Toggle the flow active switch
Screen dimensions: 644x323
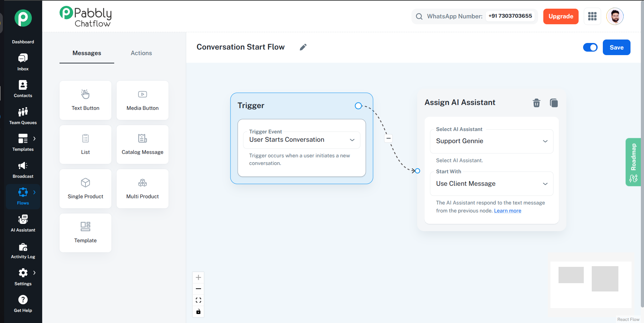[590, 47]
